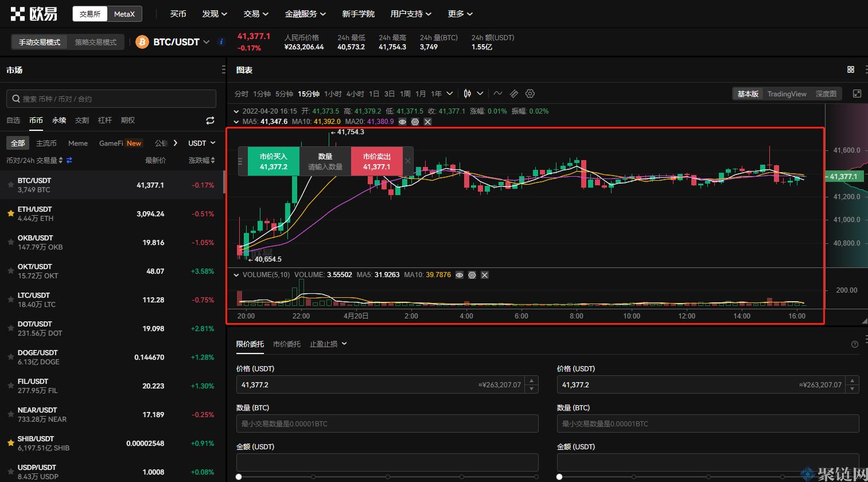Click the drawing tools ruler icon
The height and width of the screenshot is (482, 868).
(x=514, y=94)
